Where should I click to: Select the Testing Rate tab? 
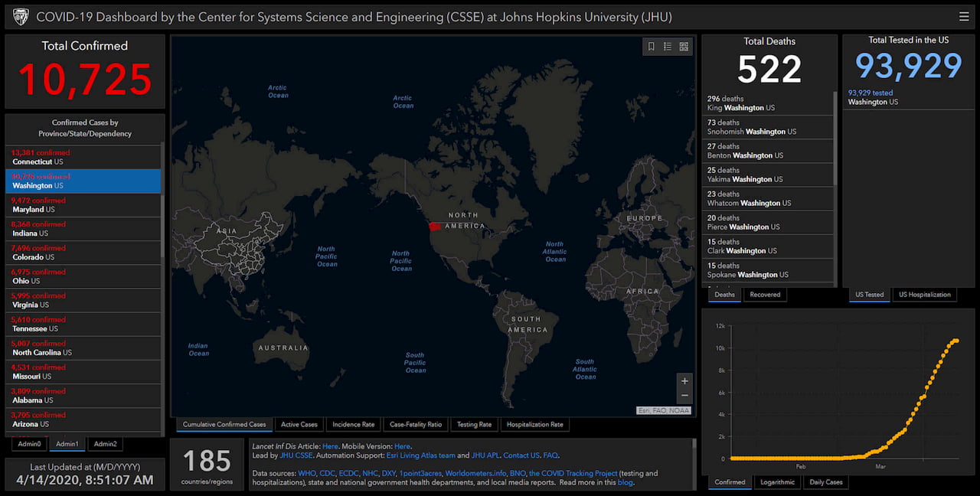(x=474, y=424)
